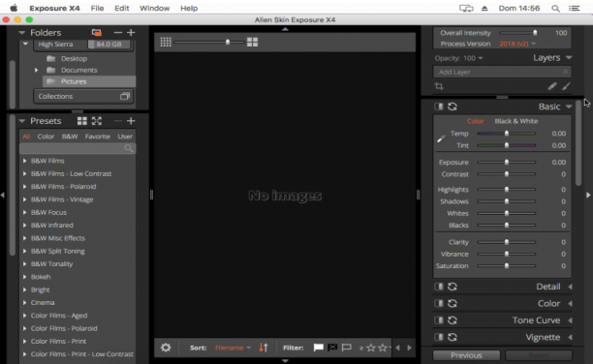Viewport: 593px width, 364px height.
Task: Open the Opacity dropdown
Action: click(x=473, y=58)
